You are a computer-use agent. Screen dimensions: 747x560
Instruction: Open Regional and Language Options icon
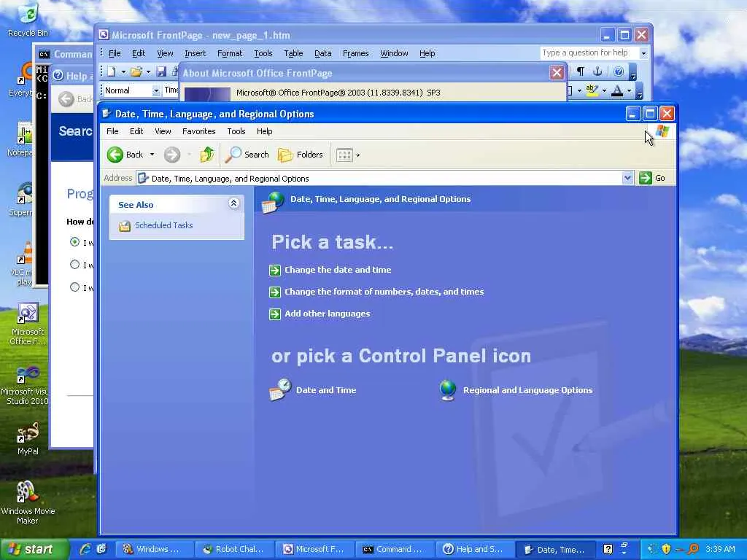click(448, 390)
